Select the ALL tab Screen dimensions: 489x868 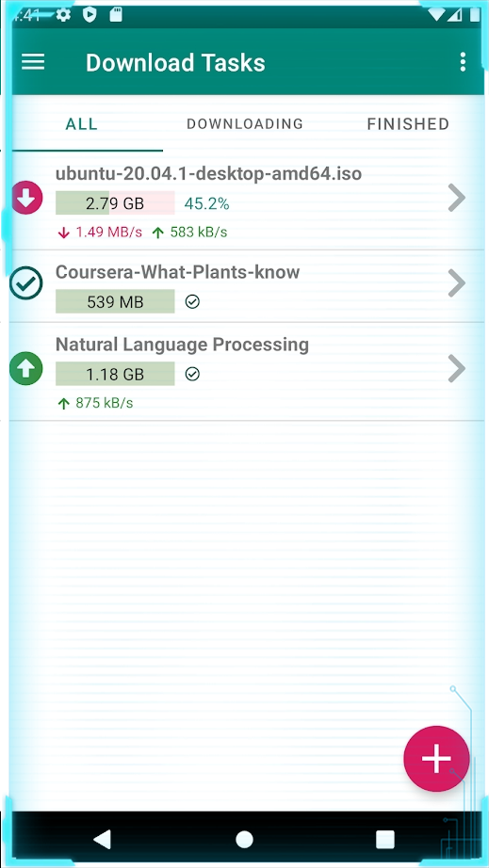coord(81,124)
